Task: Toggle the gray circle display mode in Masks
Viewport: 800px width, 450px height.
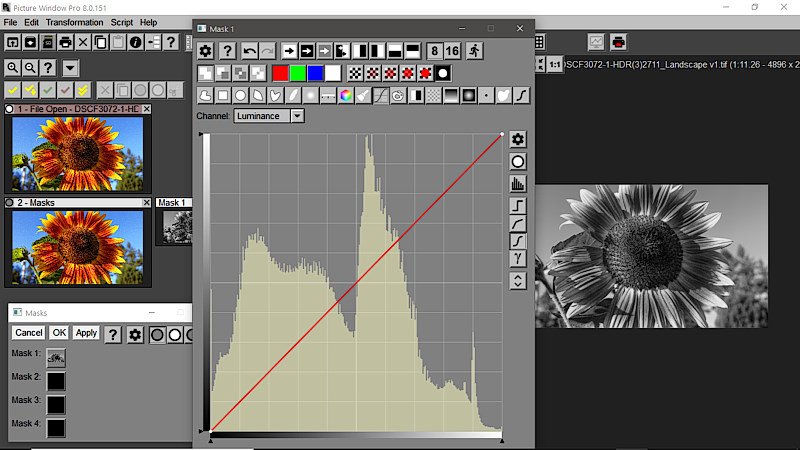Action: pos(157,334)
